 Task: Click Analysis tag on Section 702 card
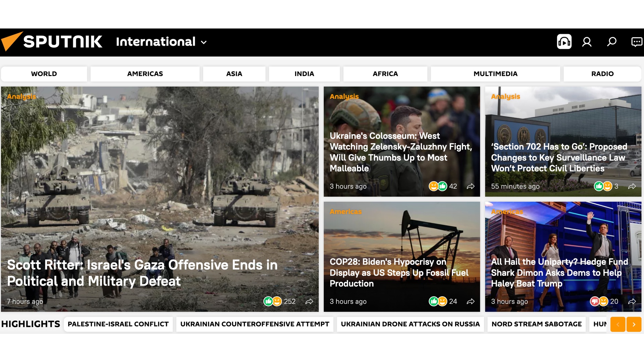(x=505, y=97)
